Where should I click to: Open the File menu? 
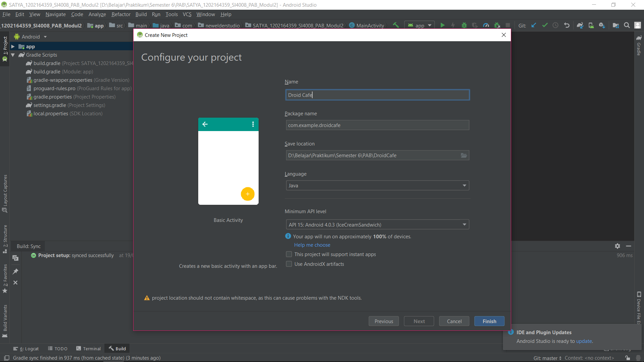[x=6, y=14]
